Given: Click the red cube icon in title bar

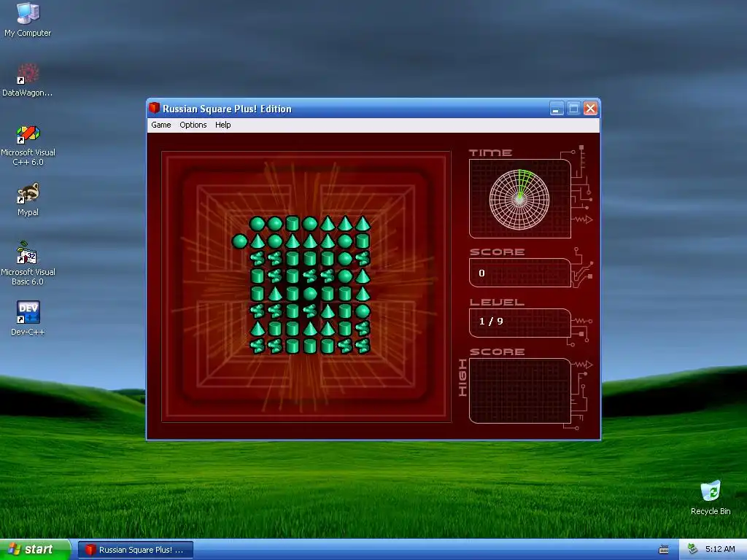Looking at the screenshot, I should (x=154, y=108).
